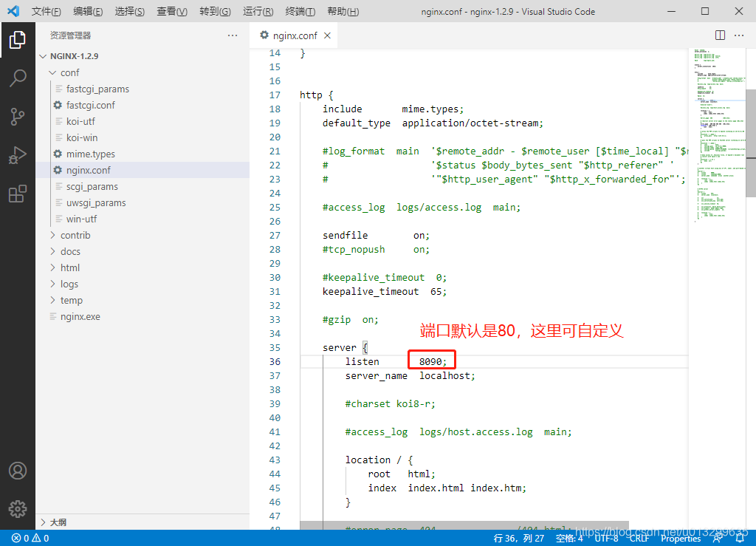Split the editor to the right

pos(720,35)
